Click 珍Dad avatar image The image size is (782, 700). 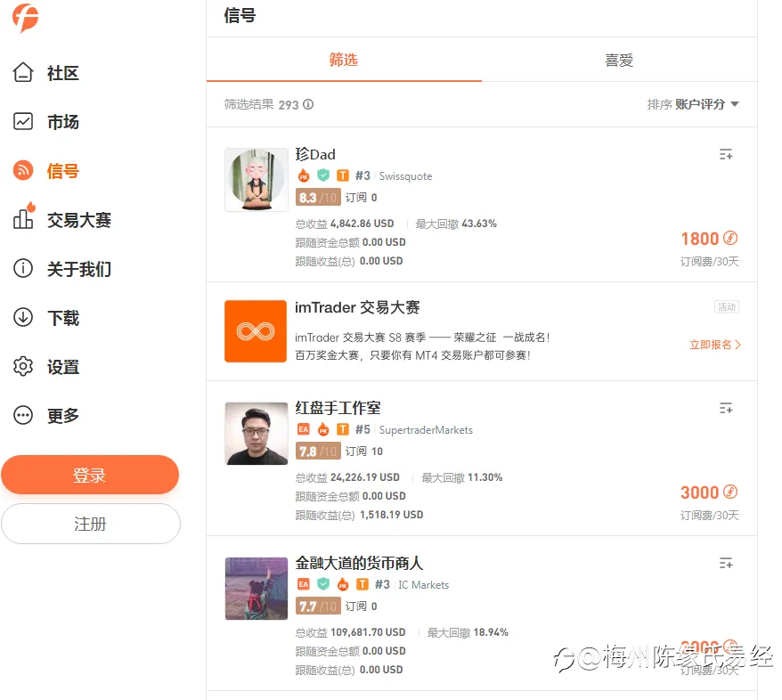pos(257,180)
